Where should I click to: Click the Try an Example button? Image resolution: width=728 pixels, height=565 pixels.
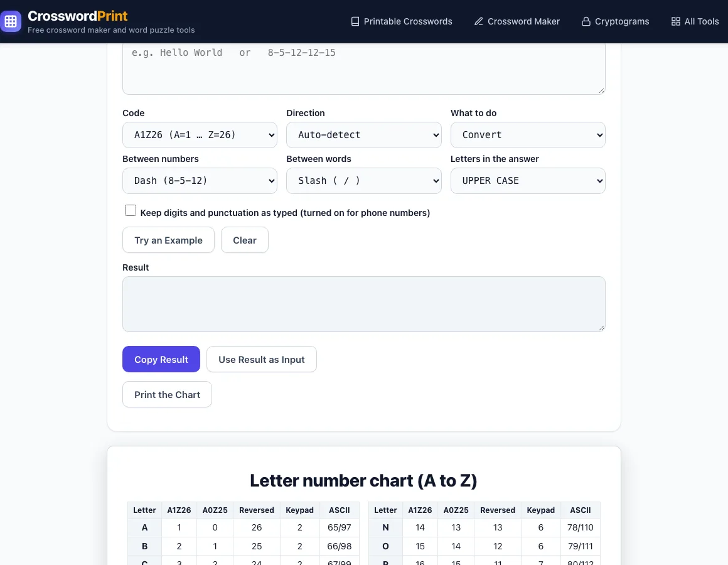169,240
